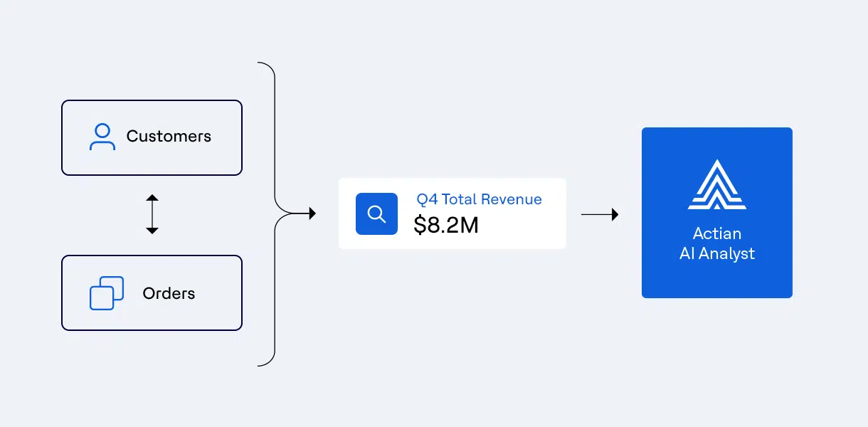Click the upper arrowhead pointing to Customers

[152, 197]
